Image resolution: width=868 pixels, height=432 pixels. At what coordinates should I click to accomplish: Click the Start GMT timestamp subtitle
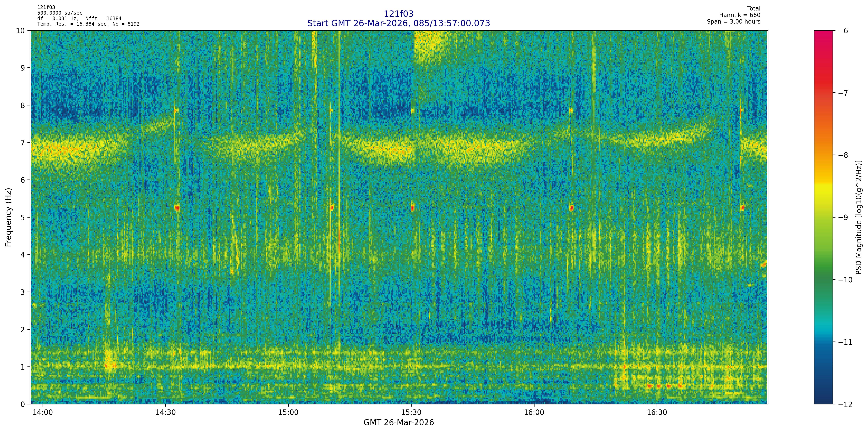tap(399, 23)
